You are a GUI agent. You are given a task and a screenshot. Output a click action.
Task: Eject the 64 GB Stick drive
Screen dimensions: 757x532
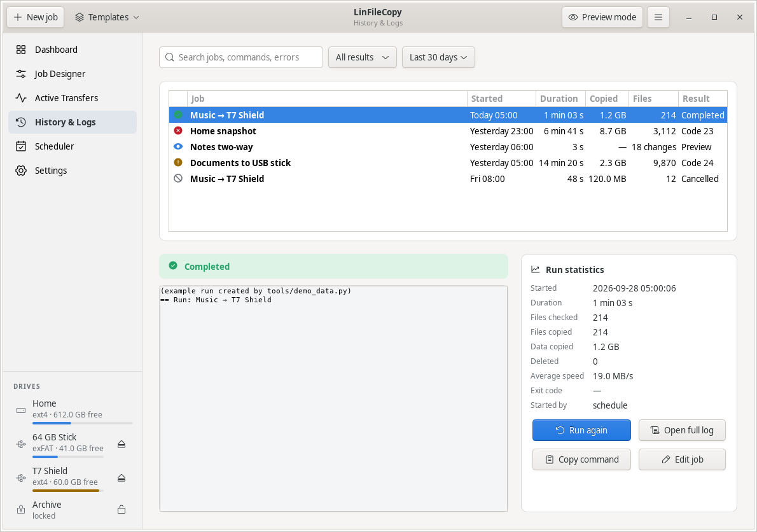pos(122,444)
